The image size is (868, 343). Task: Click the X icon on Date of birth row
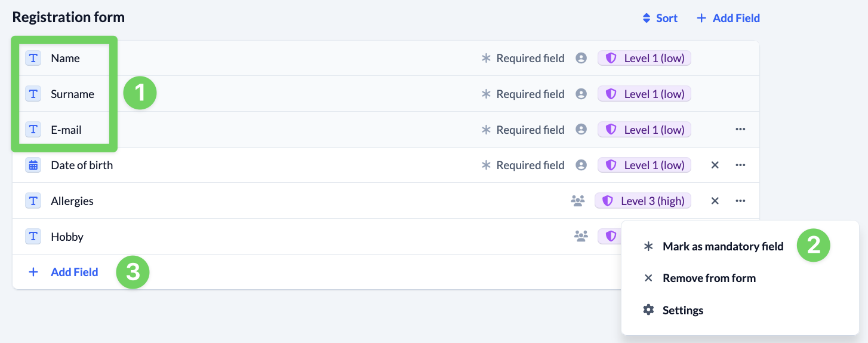click(x=715, y=165)
